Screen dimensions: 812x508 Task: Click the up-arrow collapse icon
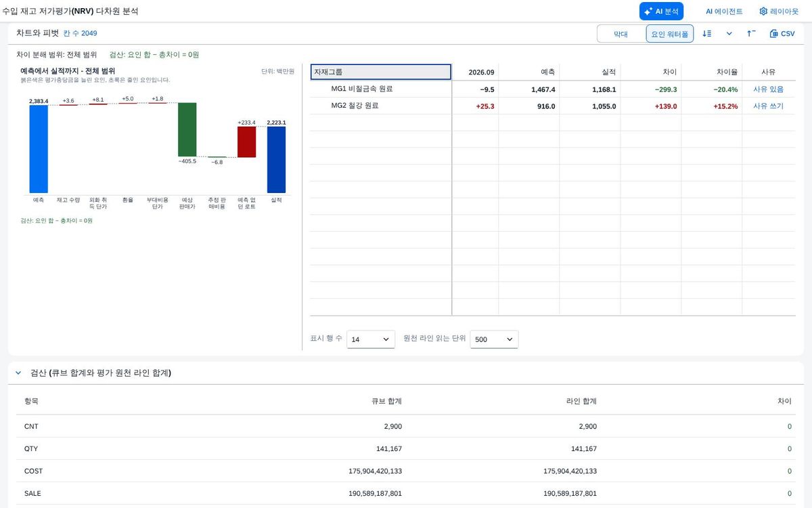pyautogui.click(x=751, y=33)
